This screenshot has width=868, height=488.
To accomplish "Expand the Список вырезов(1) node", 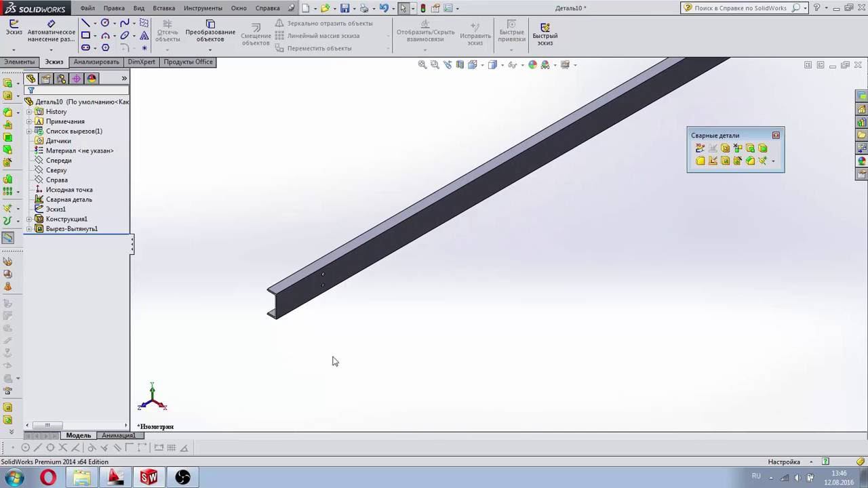I will click(29, 131).
